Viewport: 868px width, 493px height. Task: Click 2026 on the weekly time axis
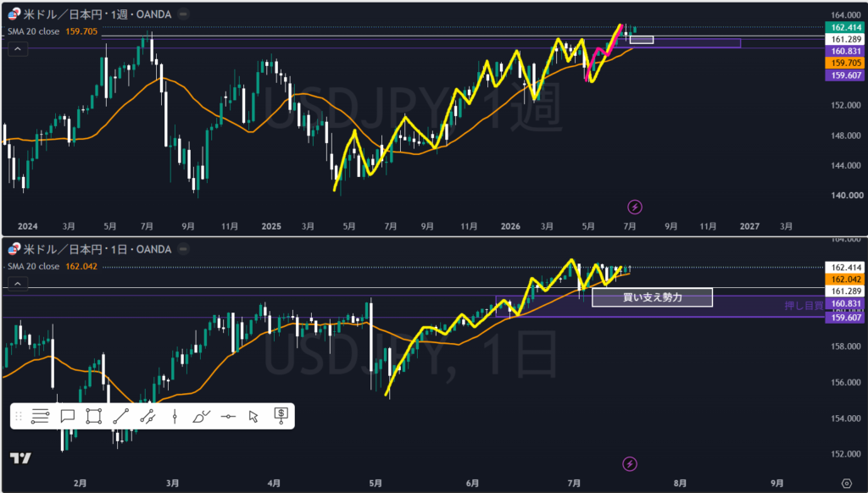click(510, 226)
